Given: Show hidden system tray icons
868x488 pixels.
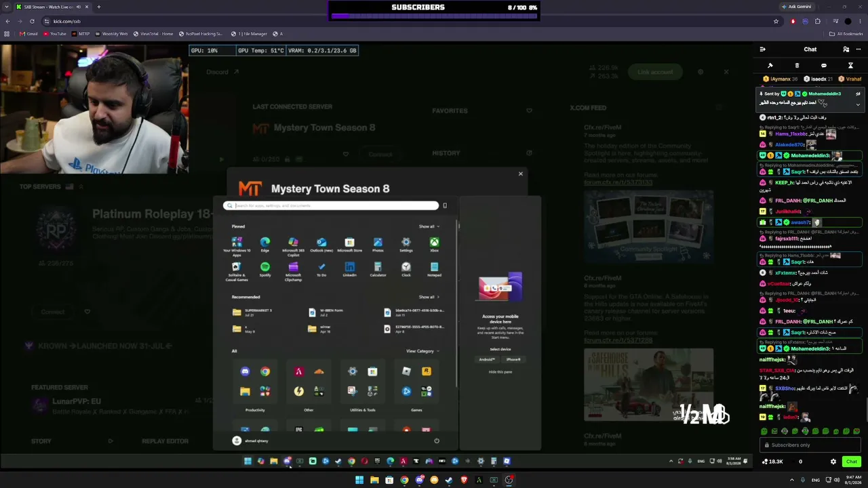Looking at the screenshot, I should coord(792,480).
